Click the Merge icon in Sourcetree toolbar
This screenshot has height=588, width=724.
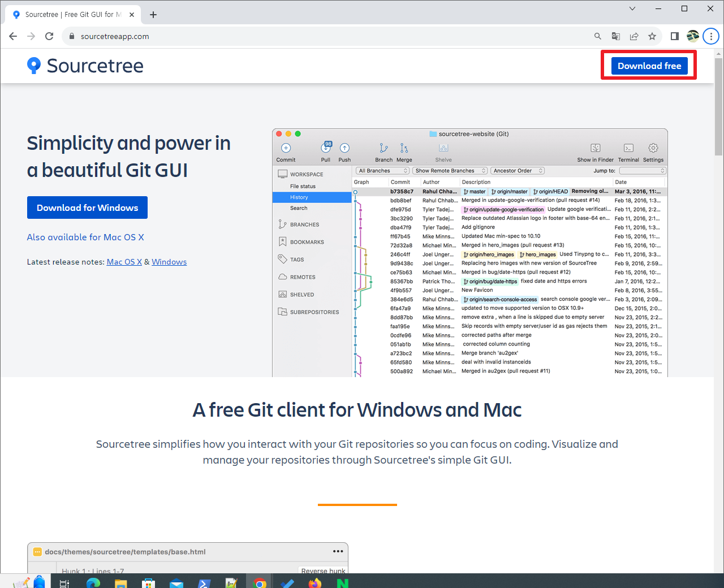pos(404,148)
